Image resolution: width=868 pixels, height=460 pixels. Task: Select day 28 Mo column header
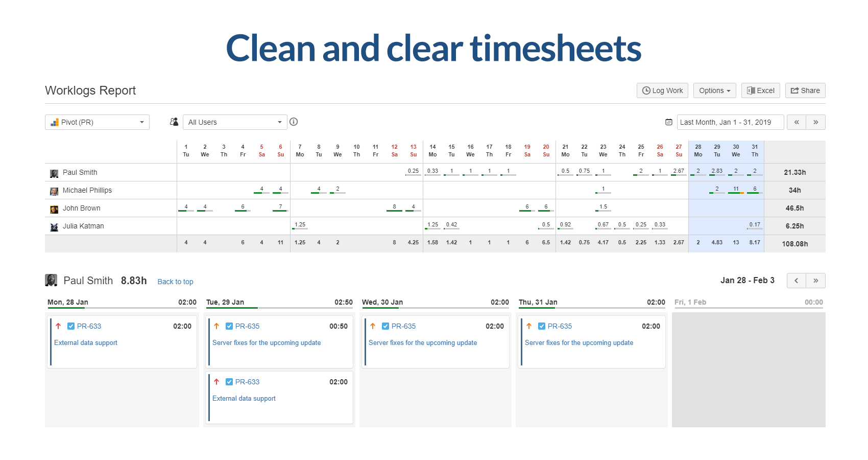(698, 151)
